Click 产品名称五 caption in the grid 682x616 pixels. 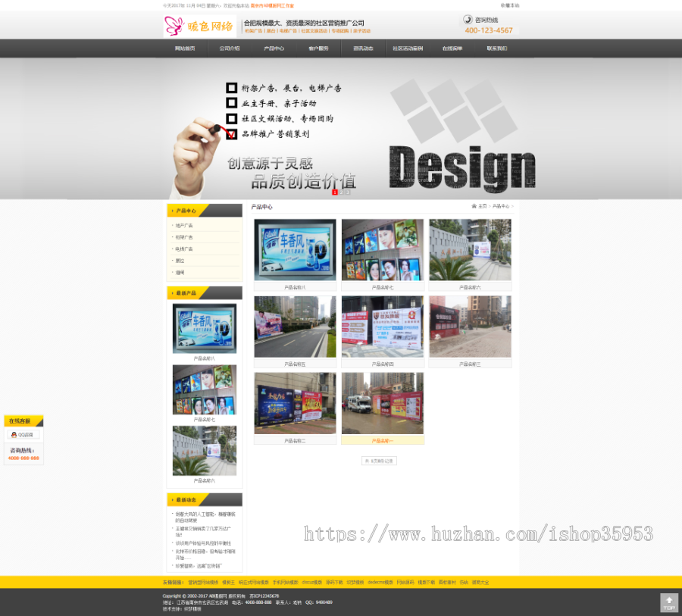[296, 364]
